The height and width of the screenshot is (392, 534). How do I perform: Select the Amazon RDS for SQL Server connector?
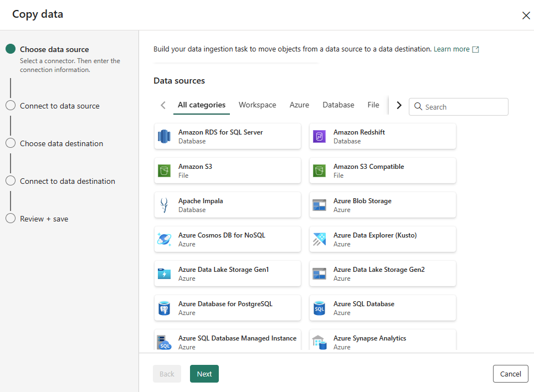[227, 136]
